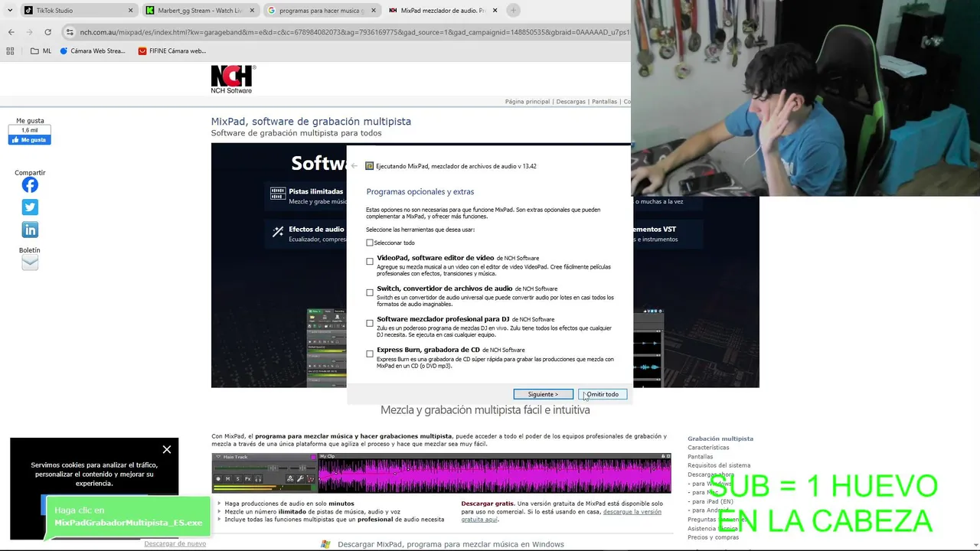Screen dimensions: 980x551
Task: Click the Efectos de audio feature icon
Action: 277,230
